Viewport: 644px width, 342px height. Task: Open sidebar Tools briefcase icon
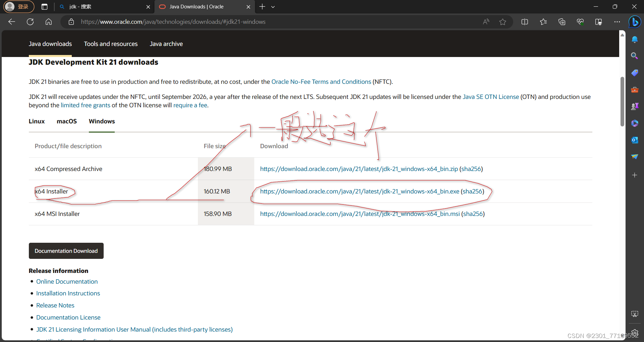[x=635, y=90]
